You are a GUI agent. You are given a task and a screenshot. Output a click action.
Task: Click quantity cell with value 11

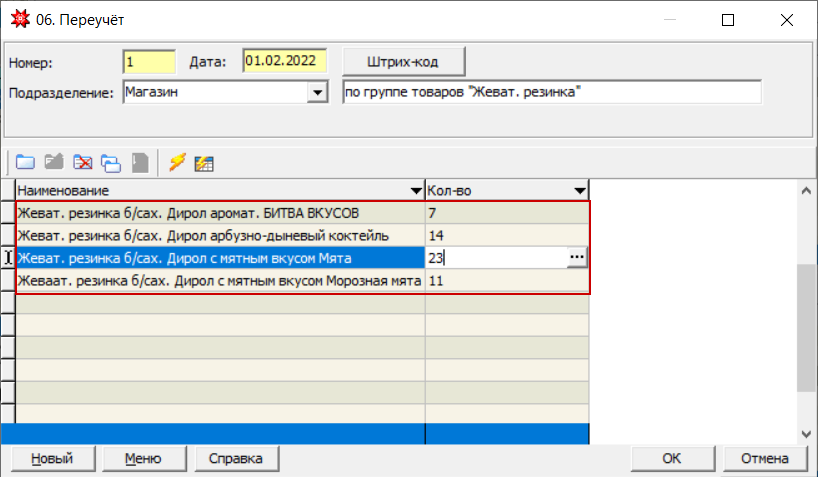507,281
